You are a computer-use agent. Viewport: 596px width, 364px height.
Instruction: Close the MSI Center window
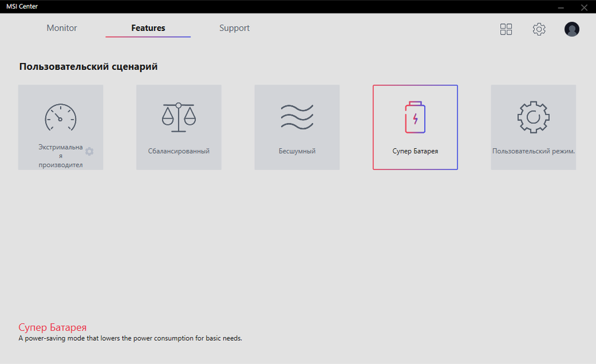click(x=584, y=7)
